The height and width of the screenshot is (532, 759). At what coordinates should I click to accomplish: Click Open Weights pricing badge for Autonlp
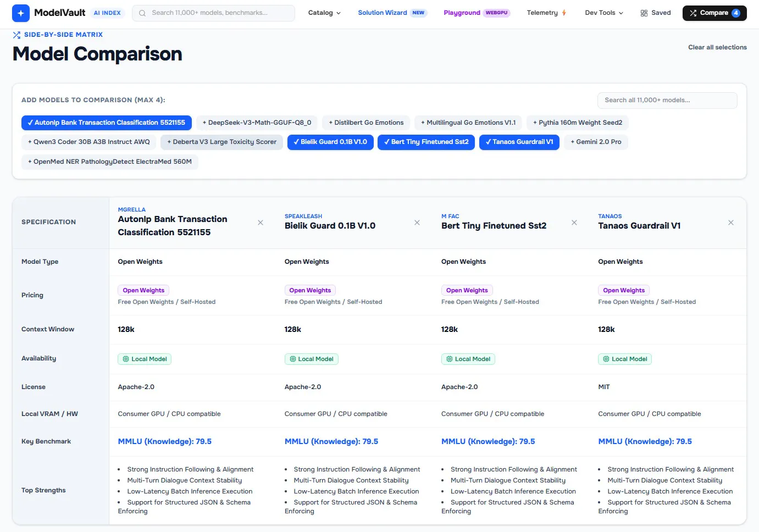click(x=143, y=290)
